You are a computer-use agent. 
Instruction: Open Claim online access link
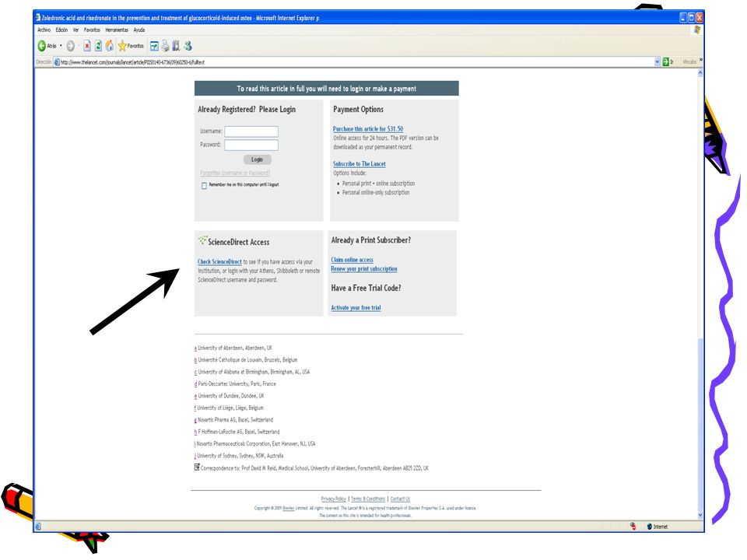tap(352, 260)
